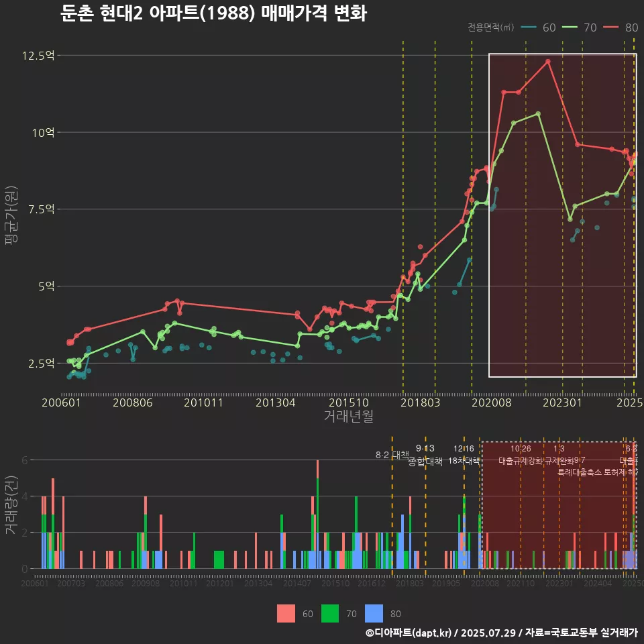Select 200908 on the volume chart x-axis
Screen dimensions: 644x644
146,583
